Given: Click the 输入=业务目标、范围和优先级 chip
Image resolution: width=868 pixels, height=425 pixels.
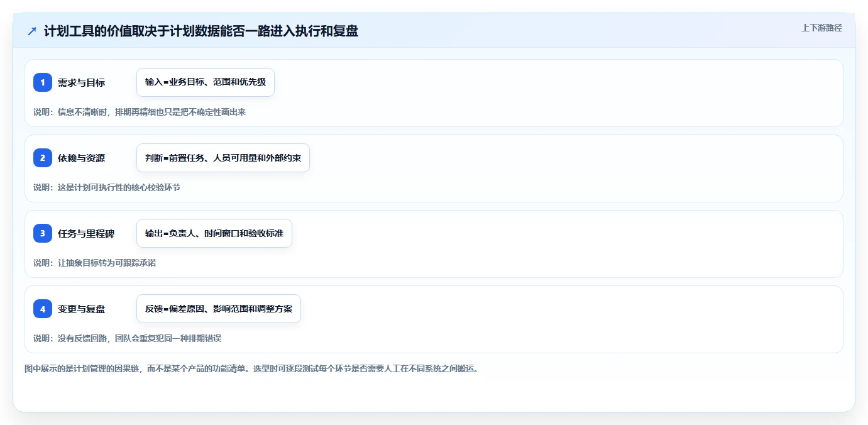Looking at the screenshot, I should [x=206, y=82].
